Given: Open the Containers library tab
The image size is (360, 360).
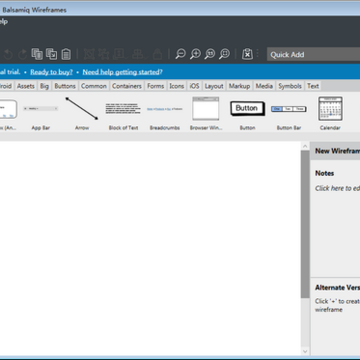Looking at the screenshot, I should tap(127, 86).
